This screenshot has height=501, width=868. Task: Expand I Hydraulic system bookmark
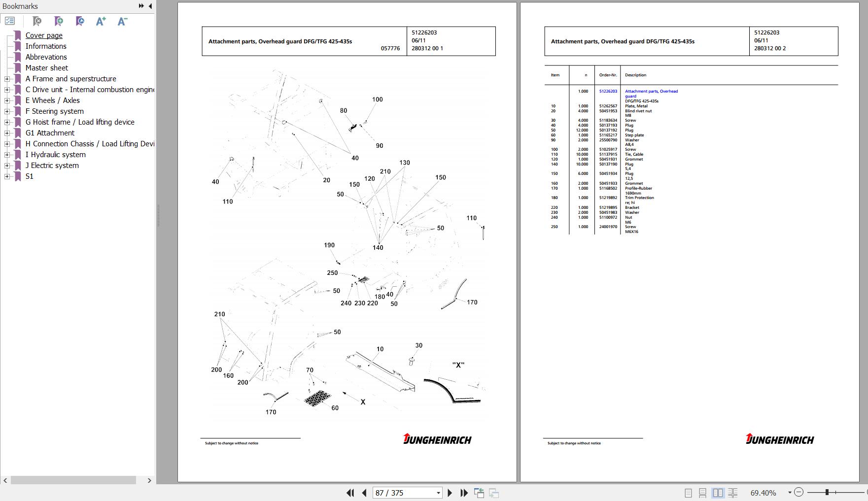tap(7, 155)
